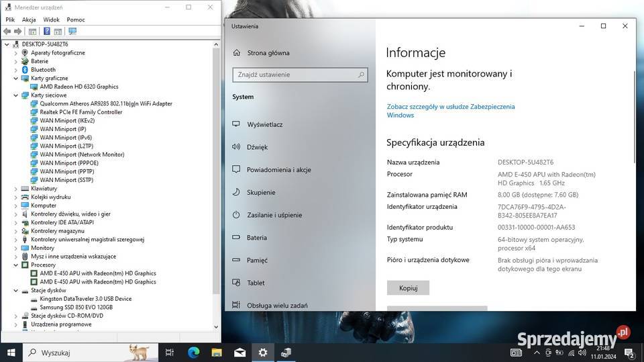Viewport: 644px width, 362px height.
Task: Expand the Klawiatury category
Action: [15, 189]
